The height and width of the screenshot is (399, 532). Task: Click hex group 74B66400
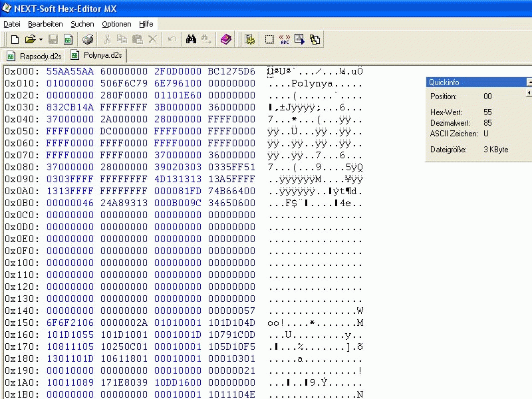tap(231, 191)
